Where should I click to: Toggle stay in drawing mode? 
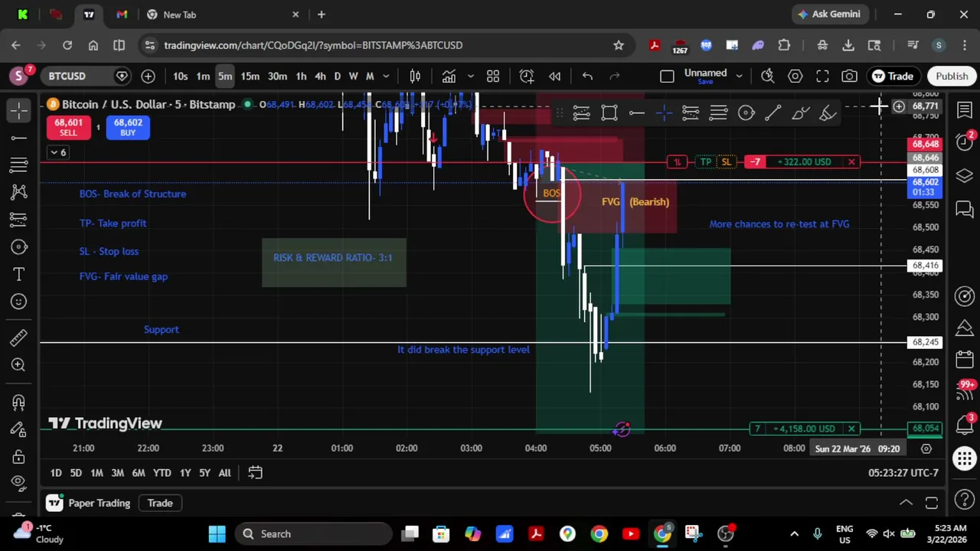point(19,429)
